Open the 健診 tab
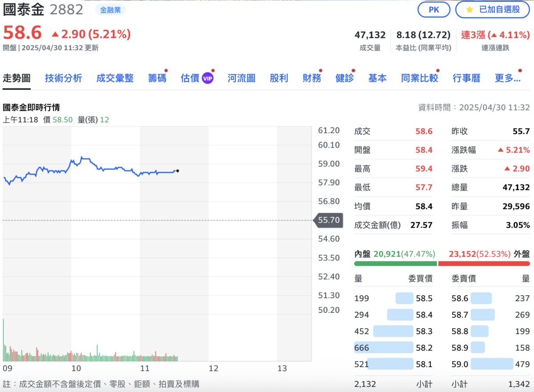 point(344,78)
